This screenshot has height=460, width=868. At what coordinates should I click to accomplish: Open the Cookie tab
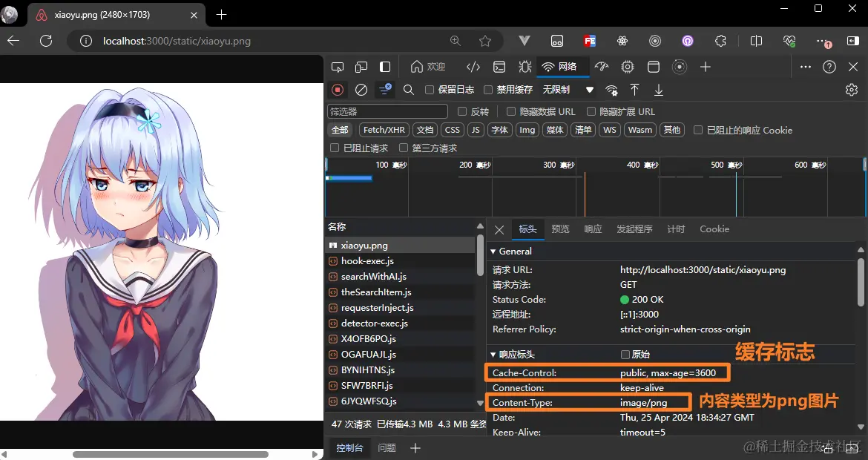click(x=714, y=229)
